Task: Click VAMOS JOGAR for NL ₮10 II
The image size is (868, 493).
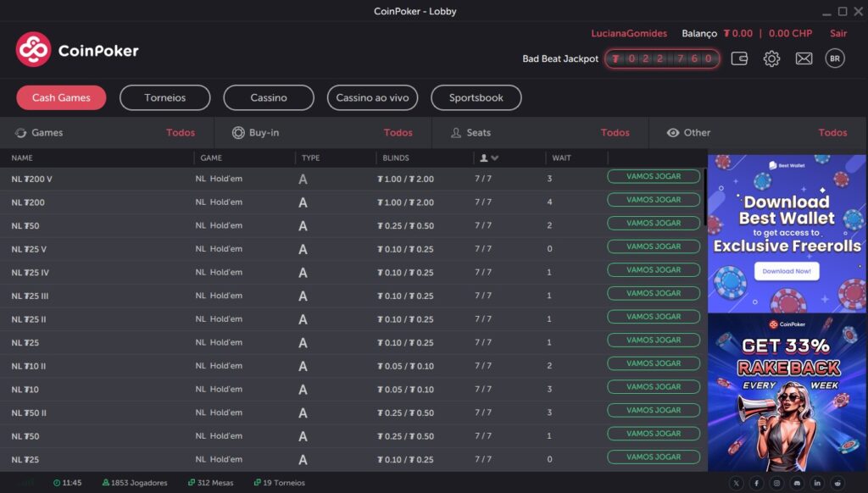Action: [654, 363]
